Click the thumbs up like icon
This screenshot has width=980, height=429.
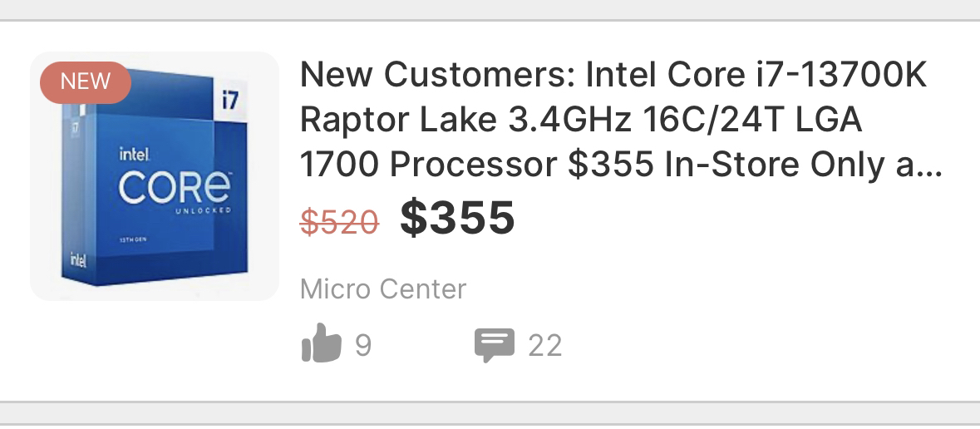pyautogui.click(x=321, y=343)
